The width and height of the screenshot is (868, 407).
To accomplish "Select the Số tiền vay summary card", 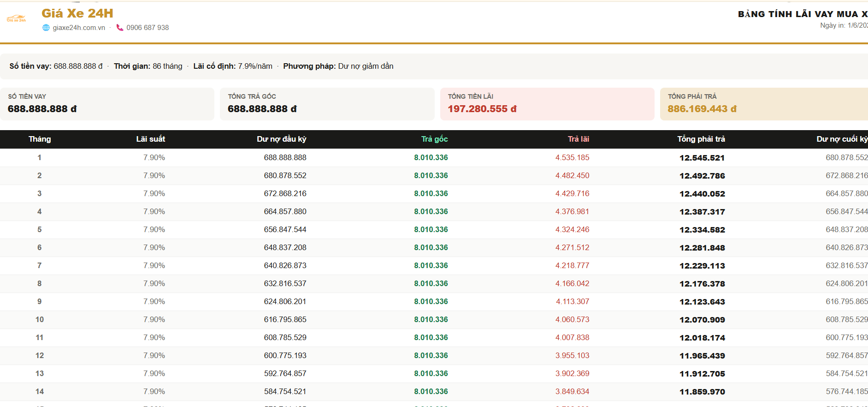I will [x=107, y=104].
